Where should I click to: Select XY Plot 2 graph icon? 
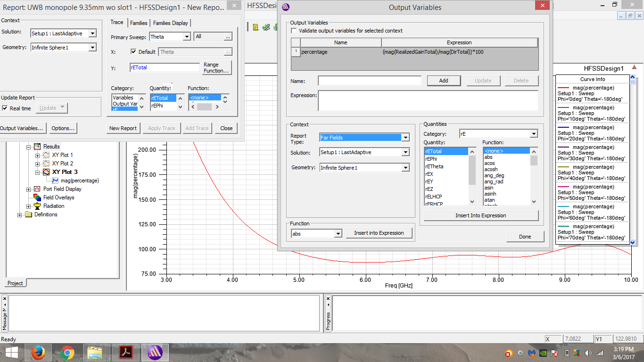(46, 164)
